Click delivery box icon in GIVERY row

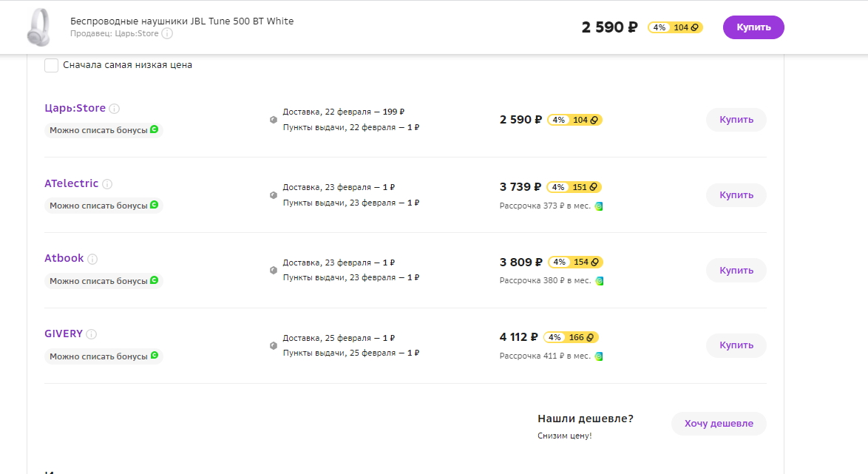tap(274, 345)
